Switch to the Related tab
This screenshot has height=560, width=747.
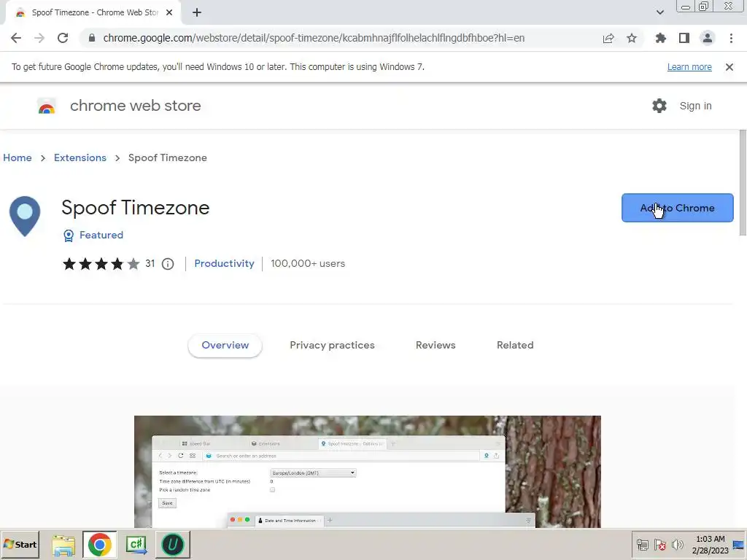(515, 345)
